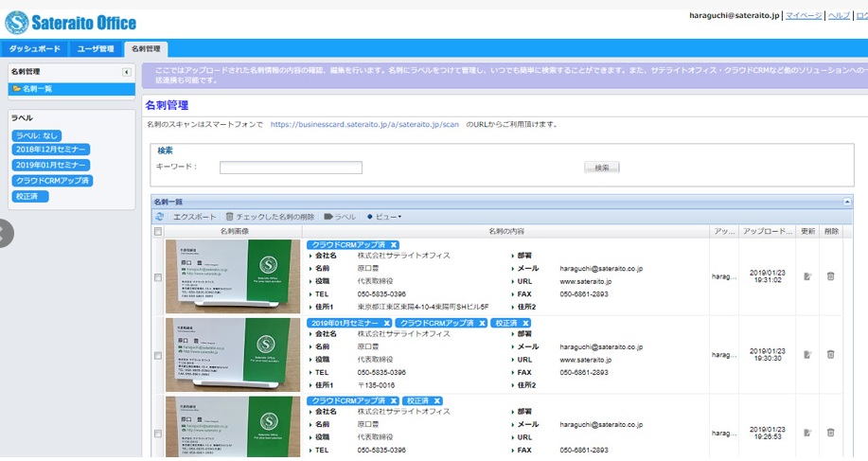This screenshot has width=868, height=461.
Task: Click the キーワード search input field
Action: coord(291,168)
